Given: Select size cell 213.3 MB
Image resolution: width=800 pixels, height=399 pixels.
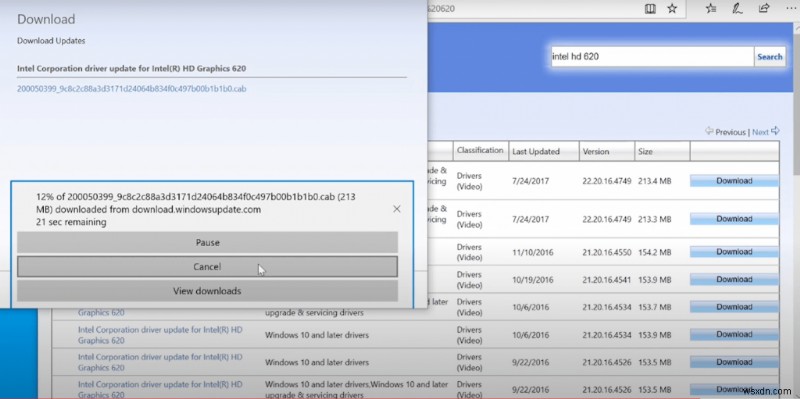Looking at the screenshot, I should (655, 219).
